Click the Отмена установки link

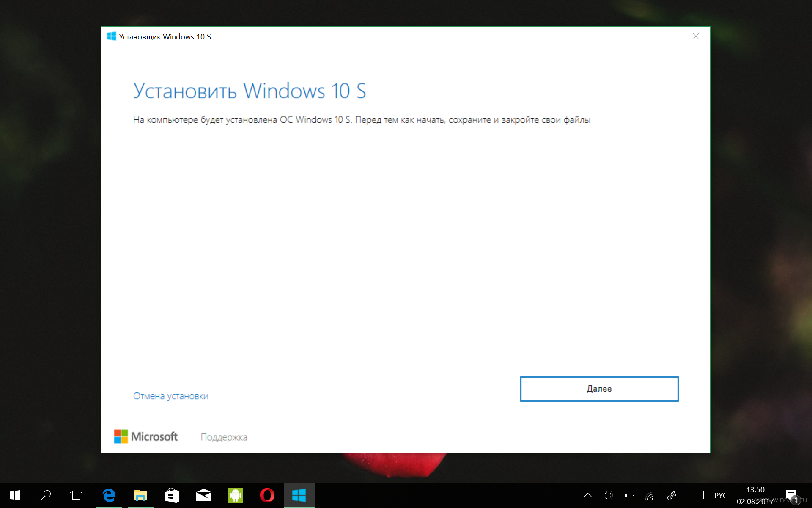click(171, 396)
